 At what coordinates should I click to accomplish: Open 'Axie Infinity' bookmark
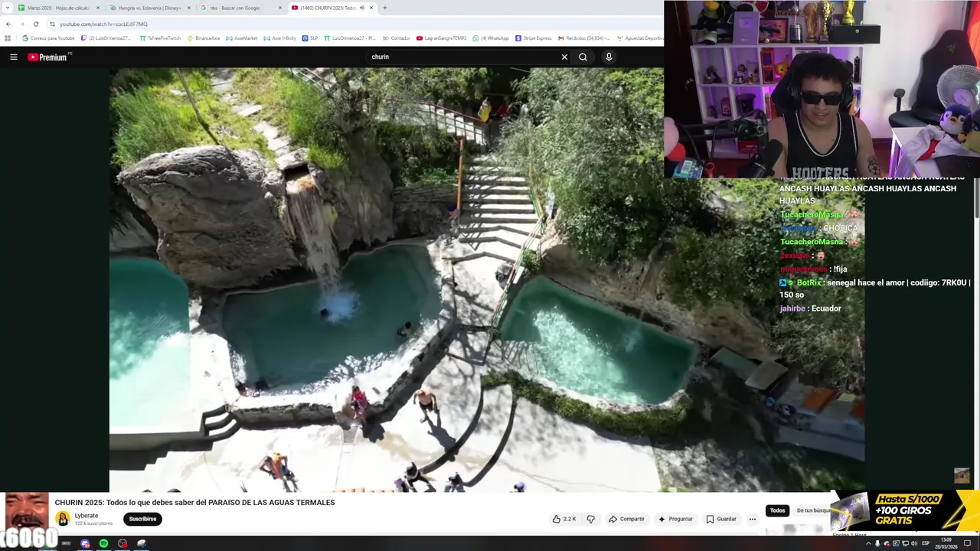pyautogui.click(x=279, y=38)
